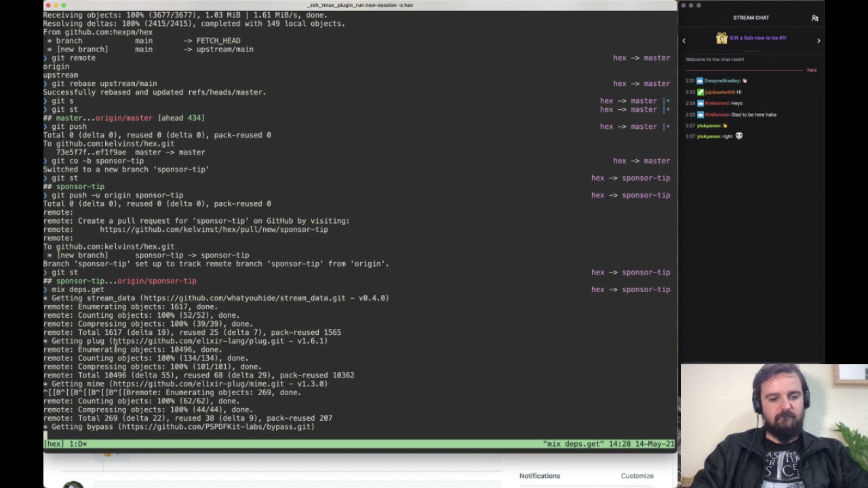
Task: Open DwayneBradley's username in chat
Action: click(x=722, y=81)
